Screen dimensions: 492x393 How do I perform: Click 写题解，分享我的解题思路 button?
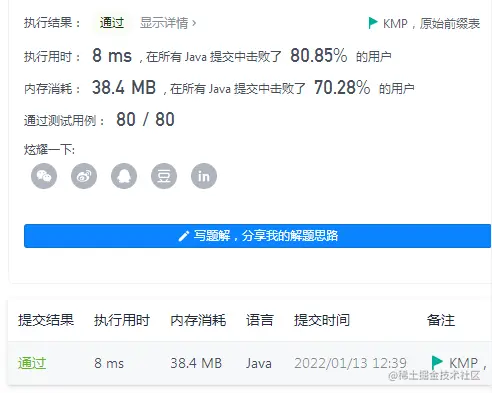[257, 236]
